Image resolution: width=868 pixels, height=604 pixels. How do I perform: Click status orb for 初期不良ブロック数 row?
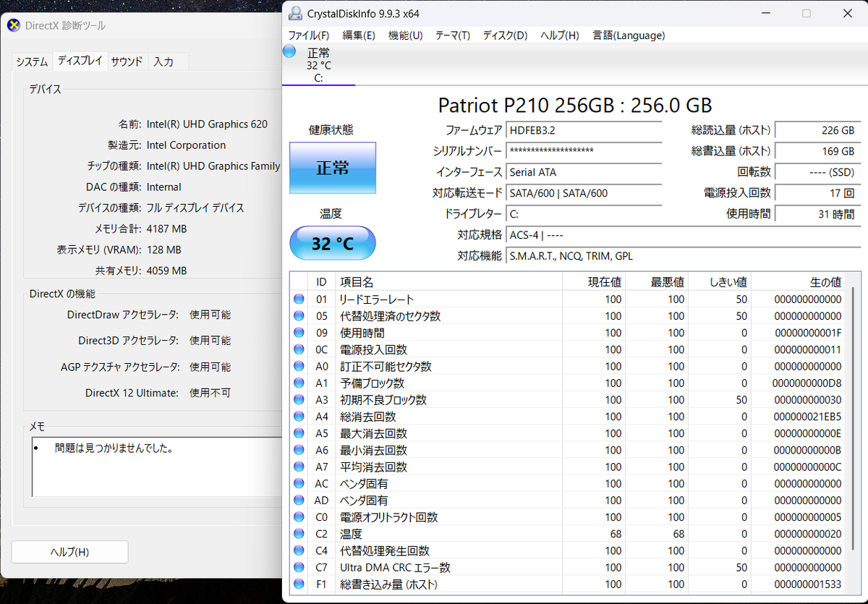(299, 399)
